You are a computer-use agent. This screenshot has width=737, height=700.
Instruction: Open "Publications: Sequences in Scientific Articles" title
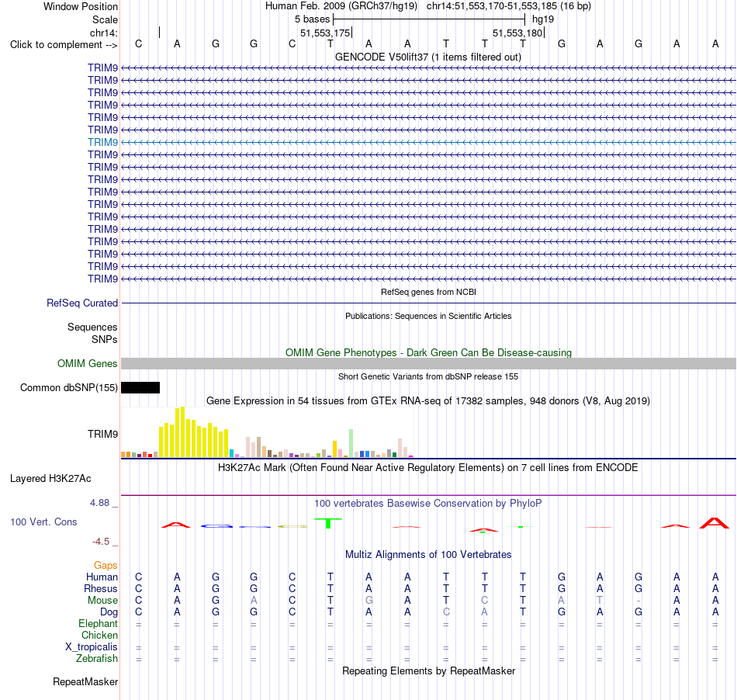(x=428, y=316)
